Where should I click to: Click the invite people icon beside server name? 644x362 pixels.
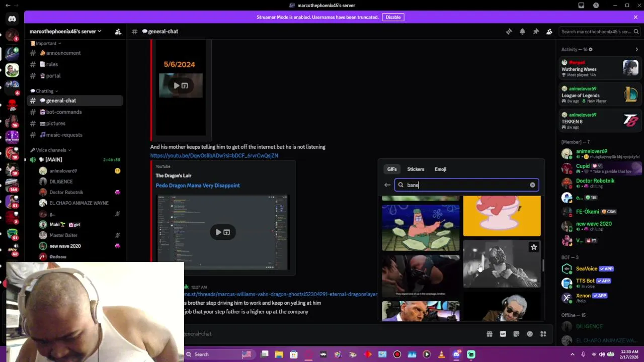click(x=118, y=31)
